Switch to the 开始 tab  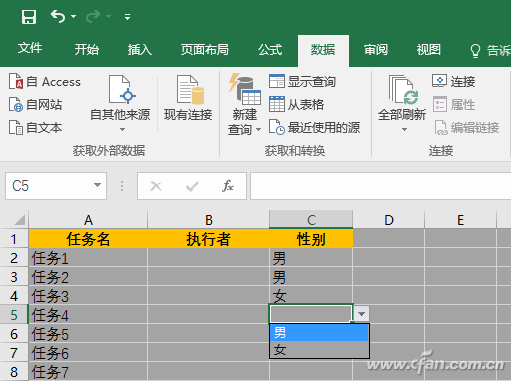[87, 49]
